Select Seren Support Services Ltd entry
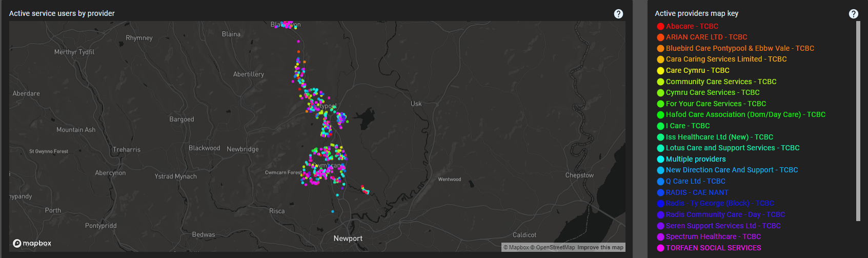 tap(723, 226)
